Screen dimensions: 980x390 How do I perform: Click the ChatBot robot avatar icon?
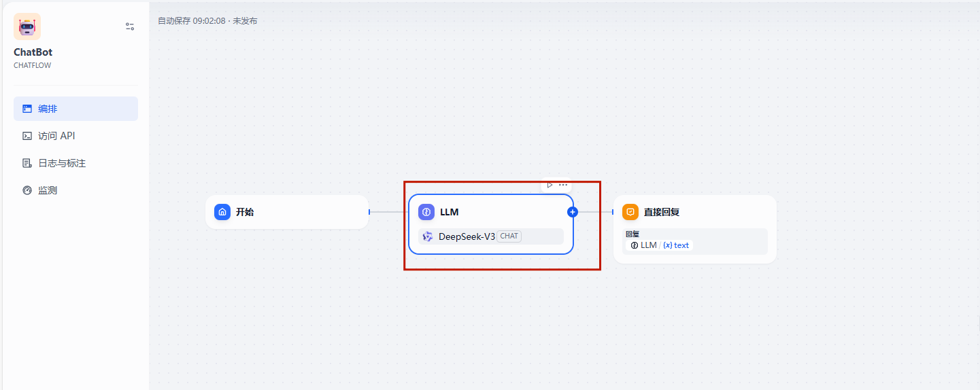click(27, 26)
